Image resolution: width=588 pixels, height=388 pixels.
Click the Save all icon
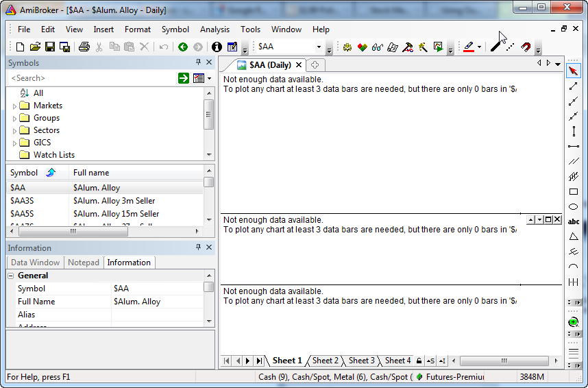click(65, 47)
